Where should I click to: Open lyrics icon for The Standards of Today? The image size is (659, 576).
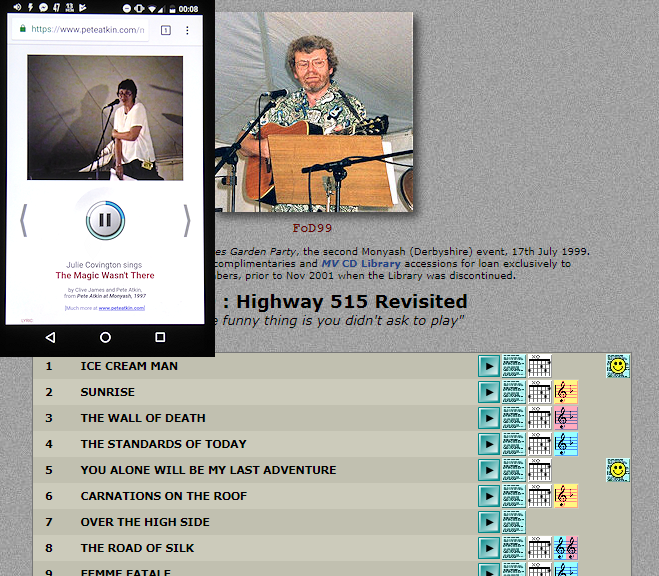[x=514, y=444]
